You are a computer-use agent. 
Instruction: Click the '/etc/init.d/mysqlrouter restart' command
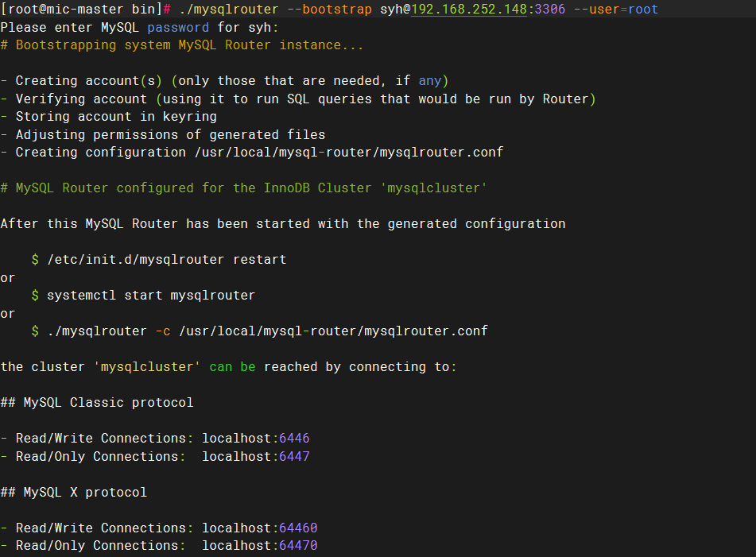pos(167,260)
